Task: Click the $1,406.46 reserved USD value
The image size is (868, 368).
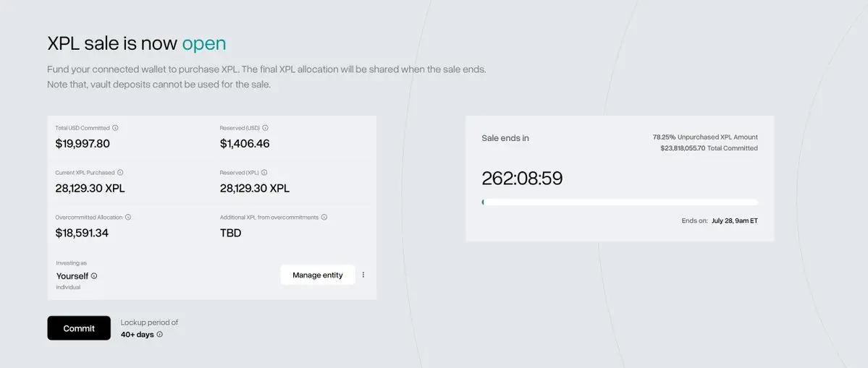Action: 245,144
